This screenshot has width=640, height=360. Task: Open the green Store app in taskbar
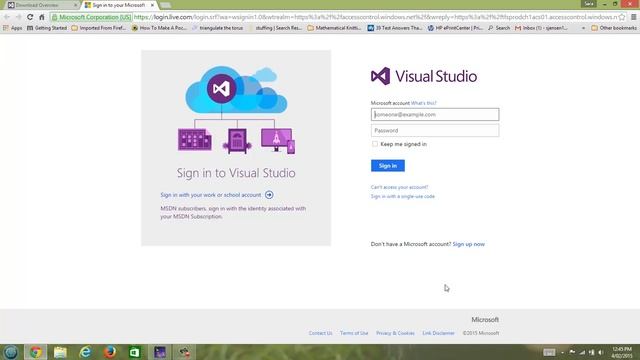click(135, 352)
